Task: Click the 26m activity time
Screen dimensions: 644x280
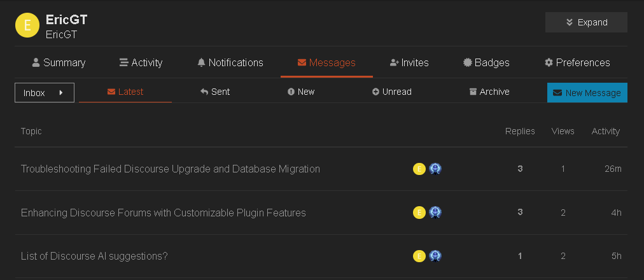Action: click(x=613, y=169)
